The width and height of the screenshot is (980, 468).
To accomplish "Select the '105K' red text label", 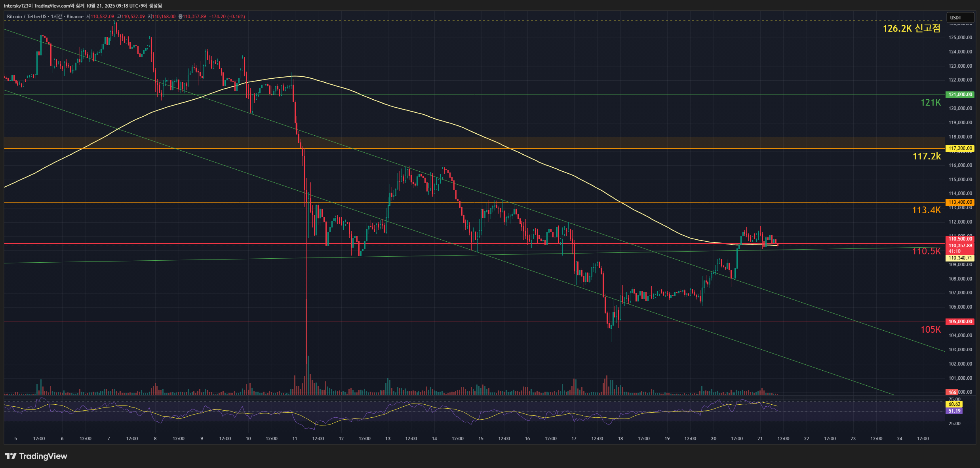I will (930, 330).
